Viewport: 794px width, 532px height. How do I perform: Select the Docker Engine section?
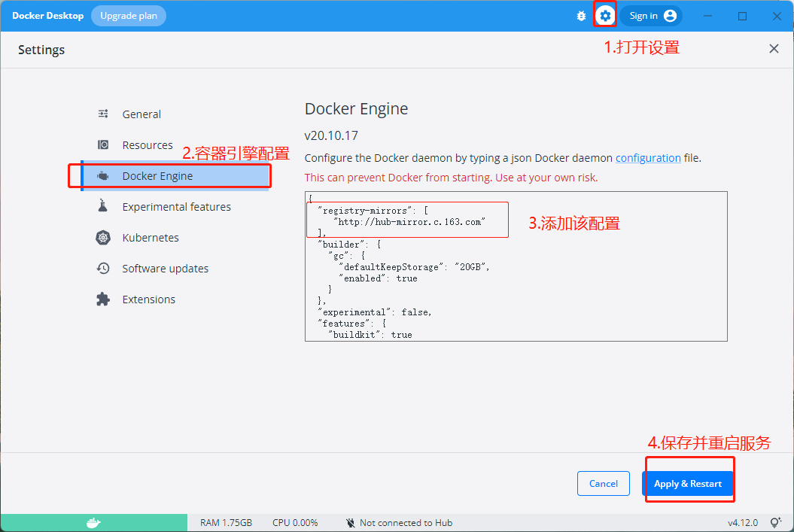[x=175, y=175]
